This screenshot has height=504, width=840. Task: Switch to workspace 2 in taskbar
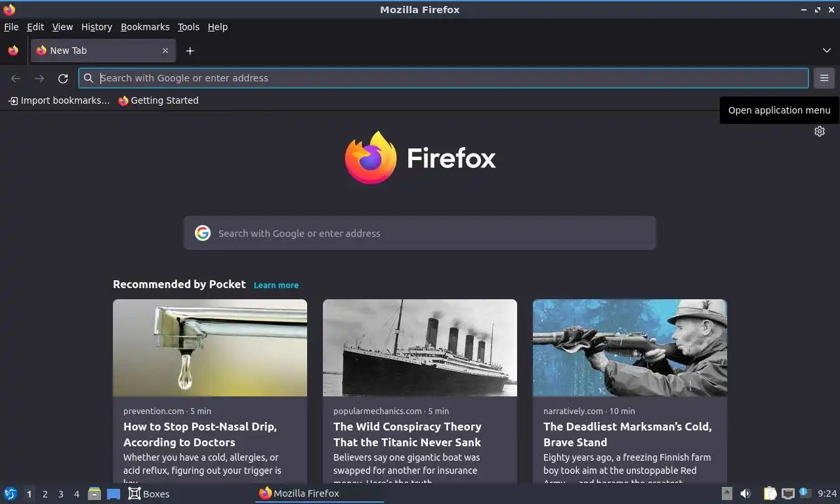[45, 494]
